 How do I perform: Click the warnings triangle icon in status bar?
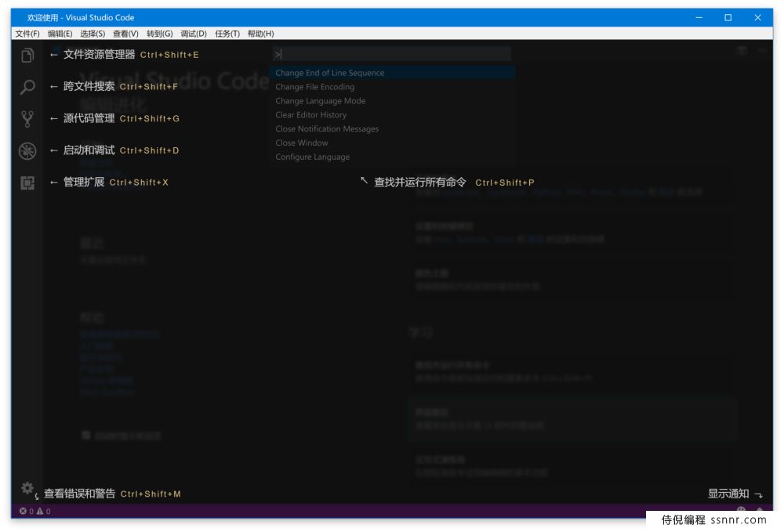point(40,511)
